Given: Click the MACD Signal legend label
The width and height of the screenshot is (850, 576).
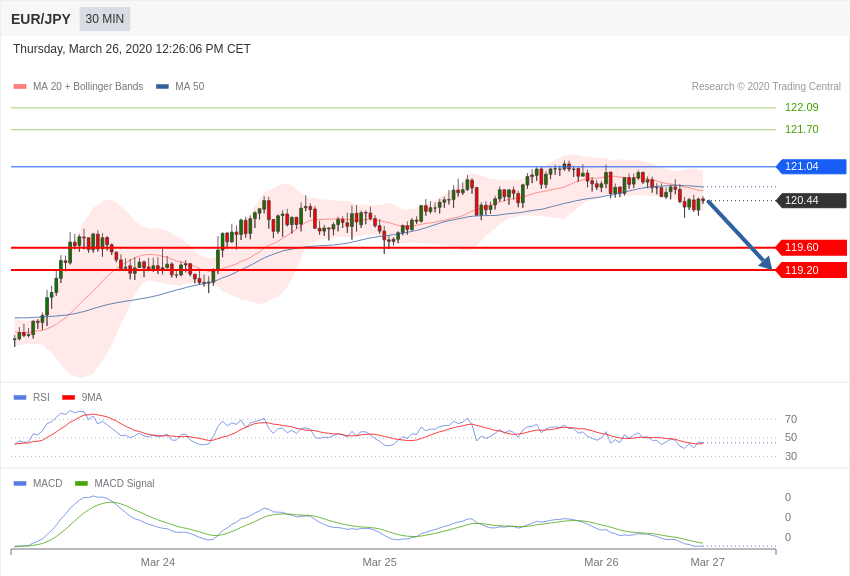Looking at the screenshot, I should pos(124,483).
